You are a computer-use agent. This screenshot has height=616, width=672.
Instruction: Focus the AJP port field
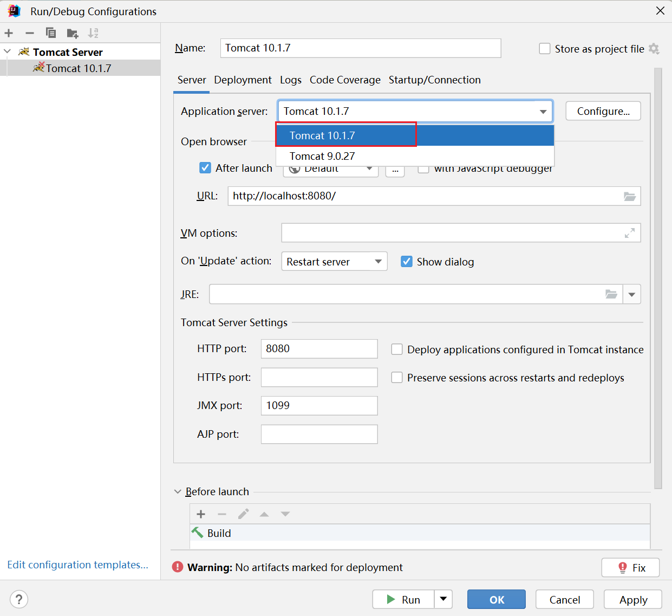319,434
